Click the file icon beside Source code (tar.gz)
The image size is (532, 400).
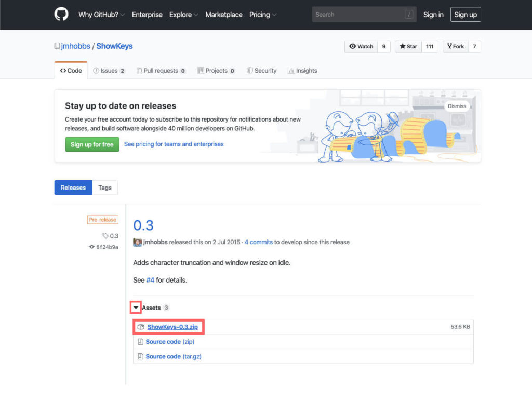[140, 356]
